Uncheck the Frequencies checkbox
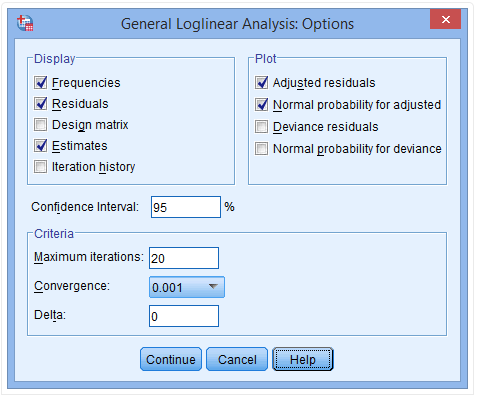The image size is (486, 397). click(41, 83)
